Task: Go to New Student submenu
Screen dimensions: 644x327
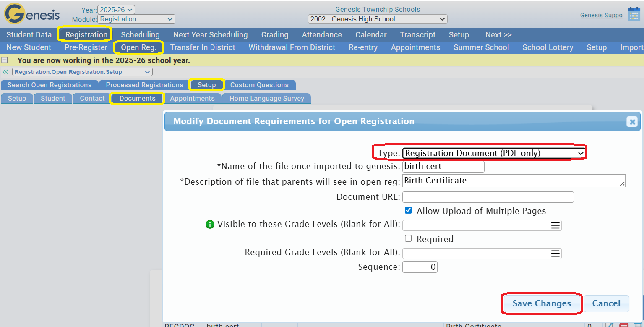Action: click(29, 47)
